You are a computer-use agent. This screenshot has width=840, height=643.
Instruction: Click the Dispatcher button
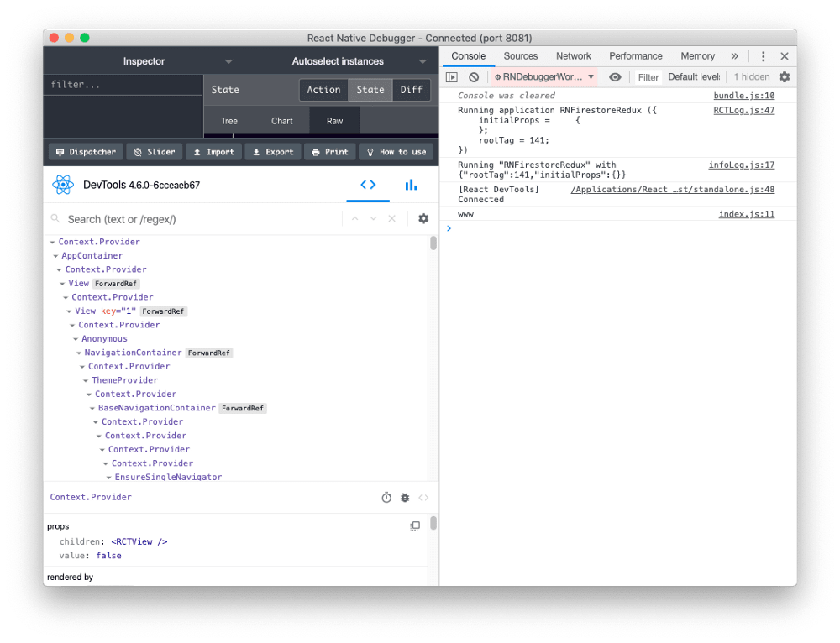click(86, 152)
